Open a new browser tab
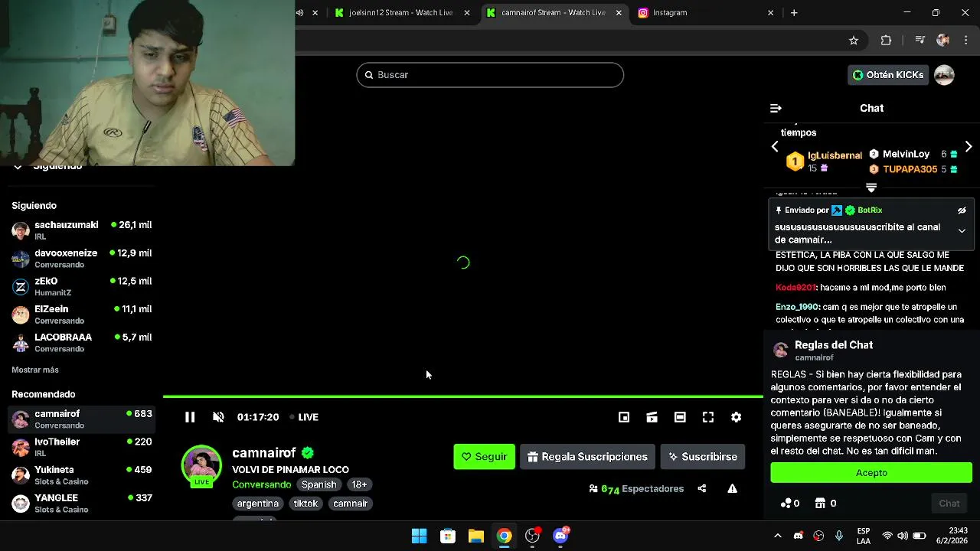The image size is (980, 551). click(x=794, y=12)
